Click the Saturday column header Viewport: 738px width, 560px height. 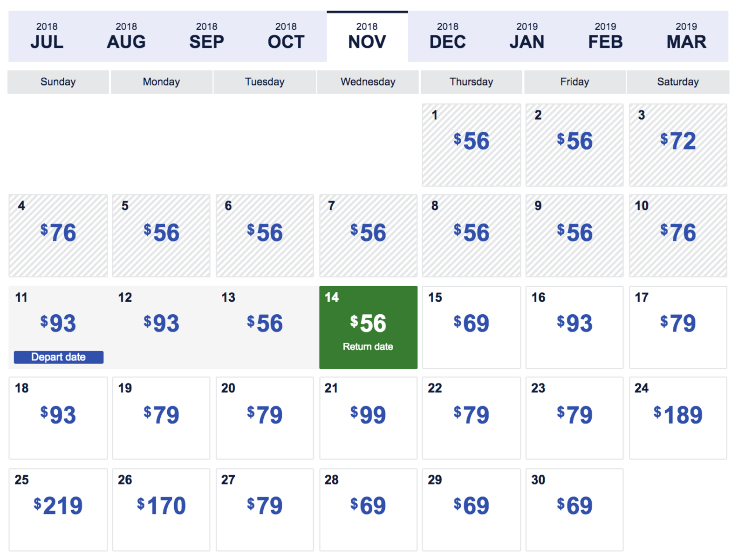coord(678,82)
